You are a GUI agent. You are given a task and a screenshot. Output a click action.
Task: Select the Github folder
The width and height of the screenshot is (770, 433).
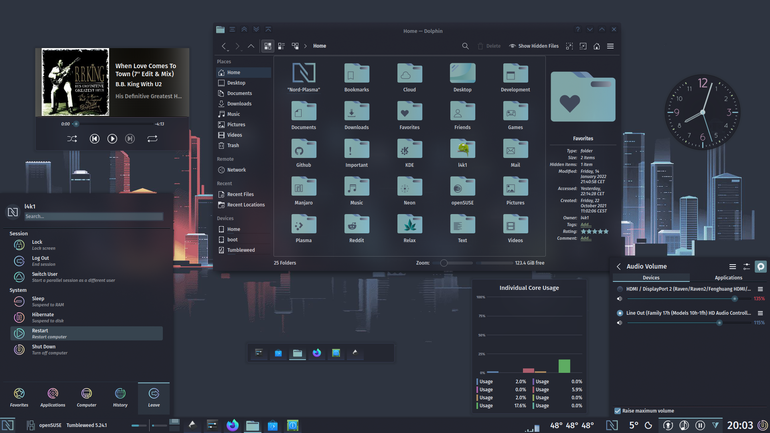303,153
